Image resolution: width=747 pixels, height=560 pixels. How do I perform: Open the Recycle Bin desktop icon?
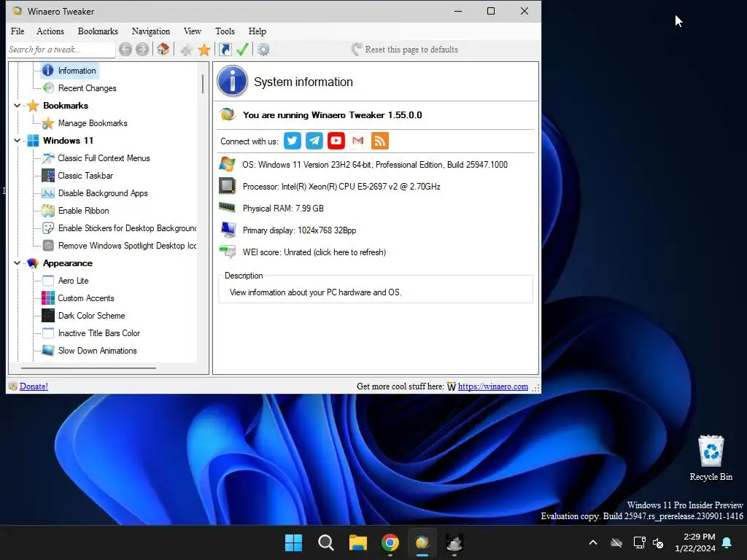point(711,458)
